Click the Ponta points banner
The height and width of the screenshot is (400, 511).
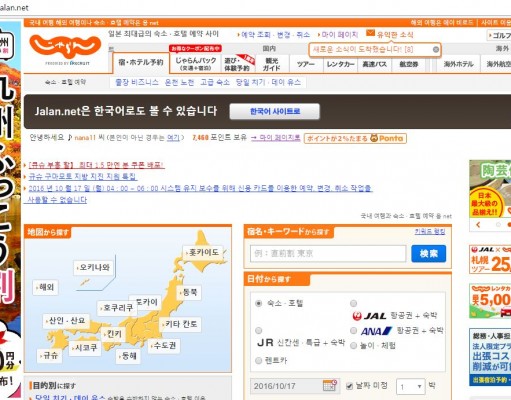[x=355, y=138]
